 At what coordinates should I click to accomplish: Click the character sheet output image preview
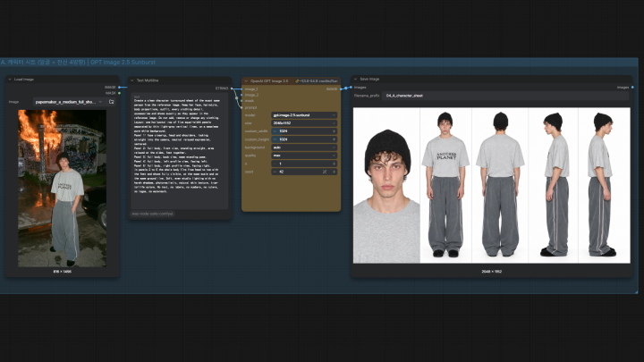tap(492, 186)
